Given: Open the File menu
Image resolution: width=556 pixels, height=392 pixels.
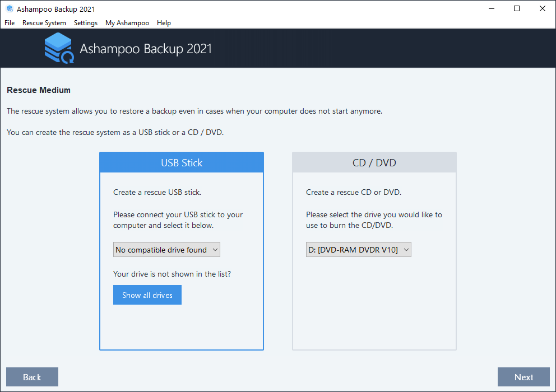Looking at the screenshot, I should click(x=10, y=23).
